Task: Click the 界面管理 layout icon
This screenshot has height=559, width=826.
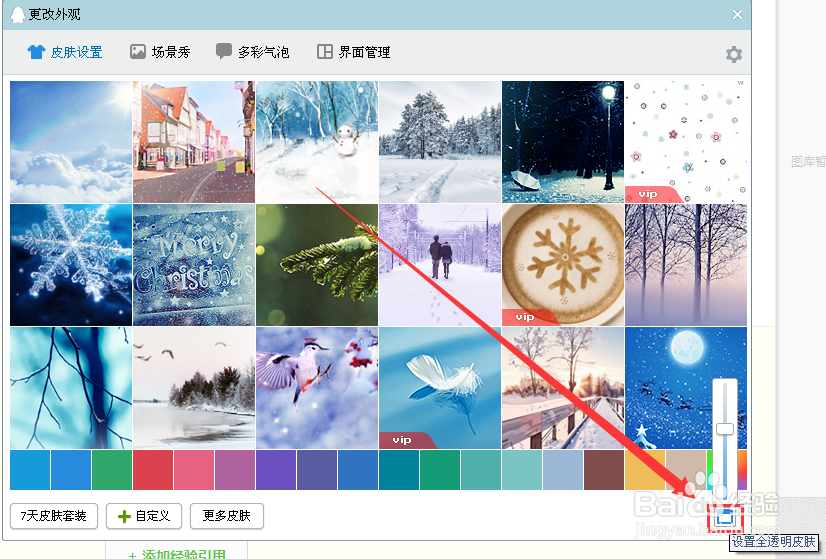Action: pyautogui.click(x=324, y=52)
